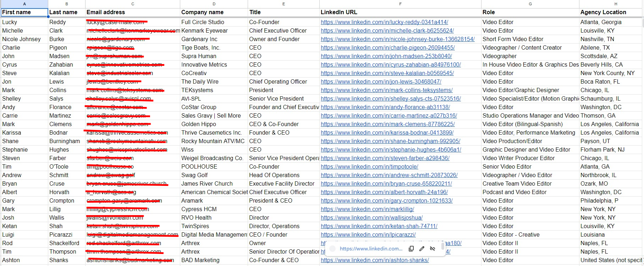The image size is (644, 266).
Task: Select column B header
Action: pyautogui.click(x=67, y=4)
